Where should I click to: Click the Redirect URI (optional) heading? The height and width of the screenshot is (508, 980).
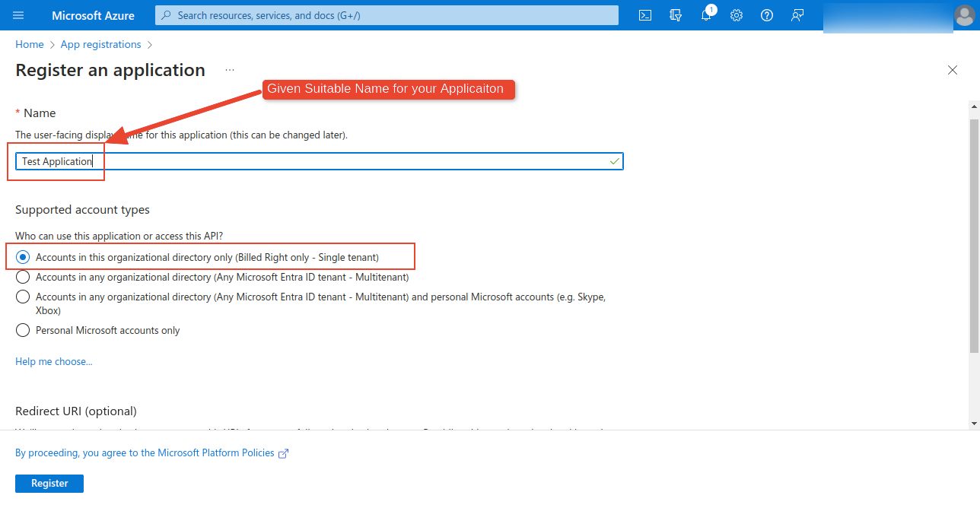(x=76, y=411)
